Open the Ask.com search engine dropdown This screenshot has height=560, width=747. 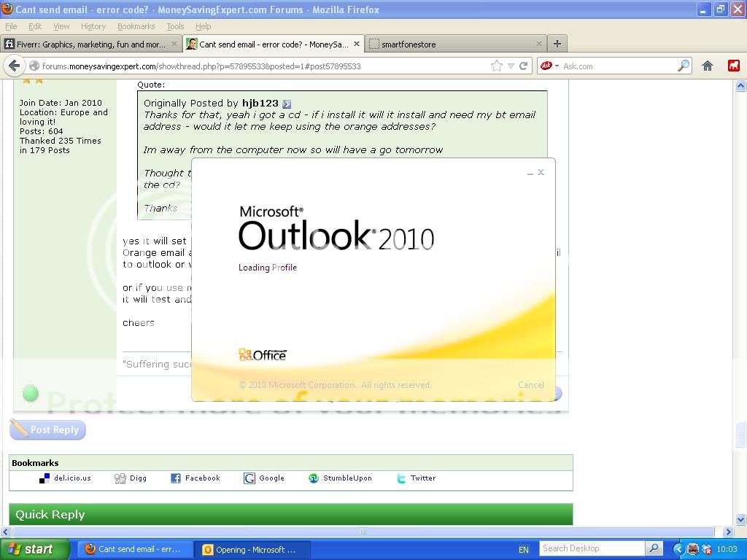click(549, 66)
